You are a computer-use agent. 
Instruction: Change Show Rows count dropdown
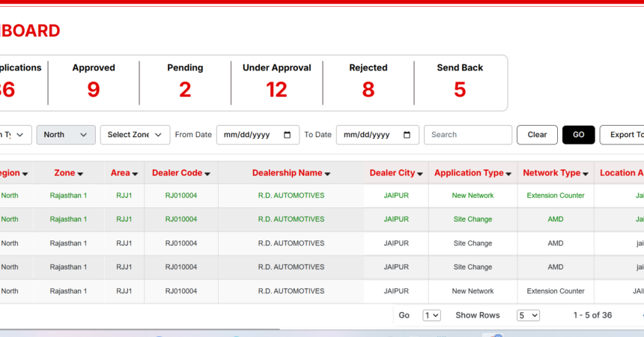[528, 315]
